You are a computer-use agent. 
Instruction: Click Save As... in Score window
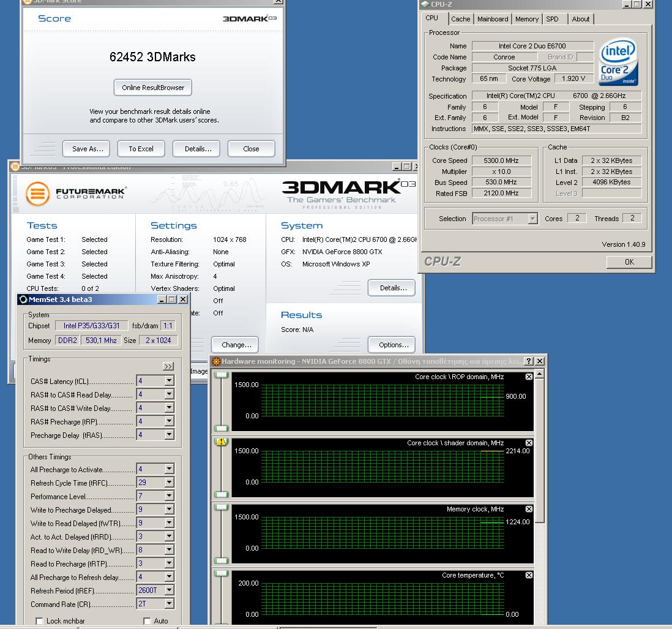(x=88, y=149)
